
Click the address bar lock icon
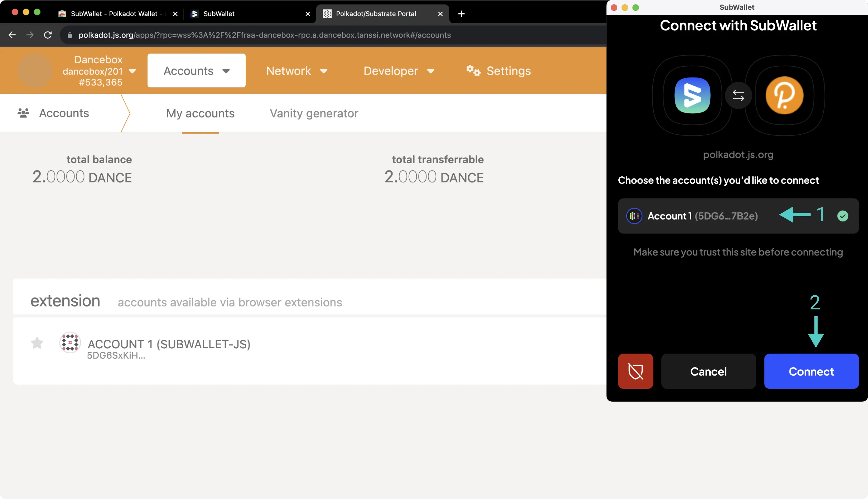click(69, 35)
